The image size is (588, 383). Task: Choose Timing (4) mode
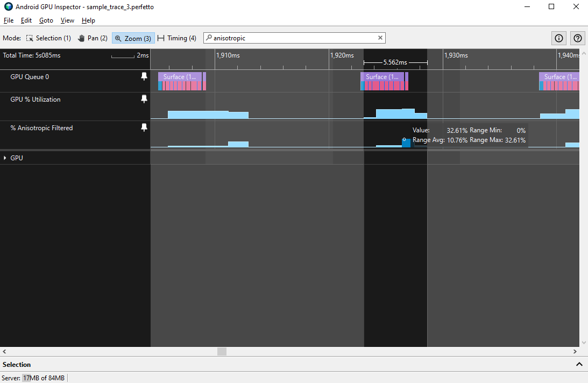tap(177, 38)
